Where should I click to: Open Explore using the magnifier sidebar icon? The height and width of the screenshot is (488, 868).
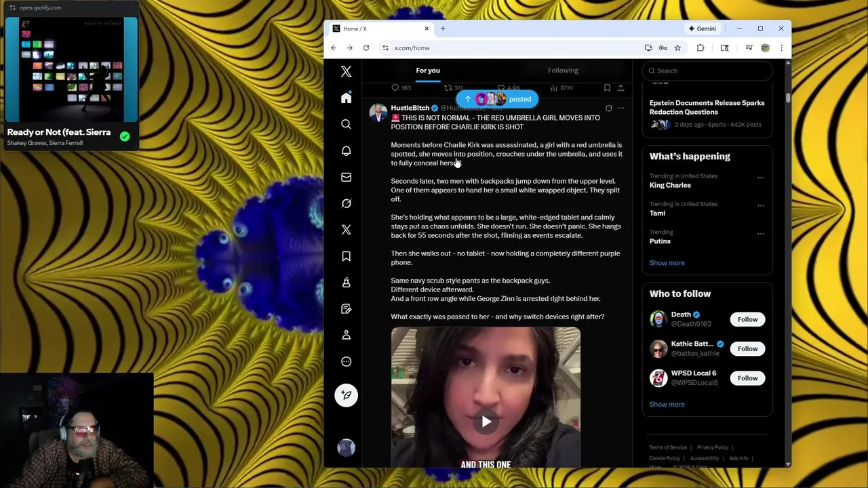(x=346, y=125)
